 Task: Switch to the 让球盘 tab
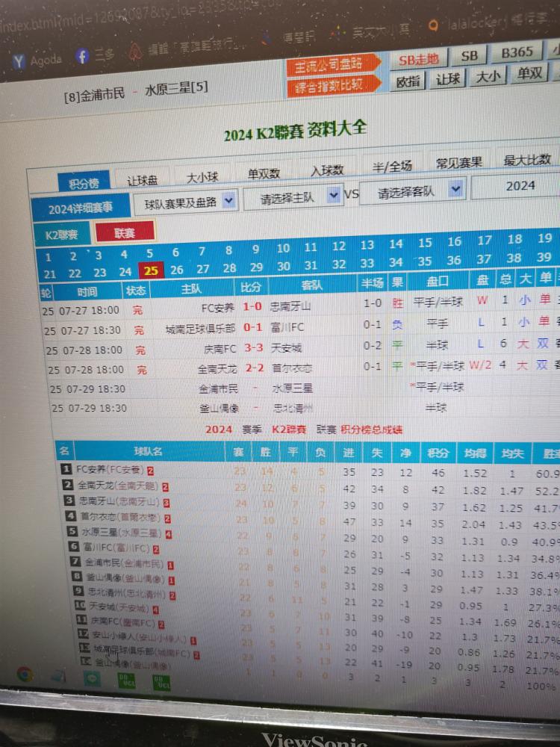143,180
